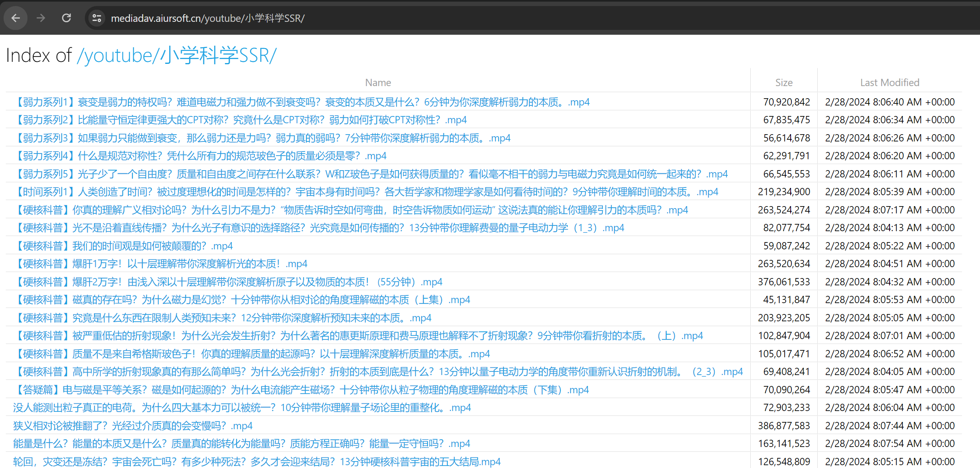Open the 弱力系列4 规范对称性 video link
Viewport: 980px width, 468px height.
pos(200,156)
